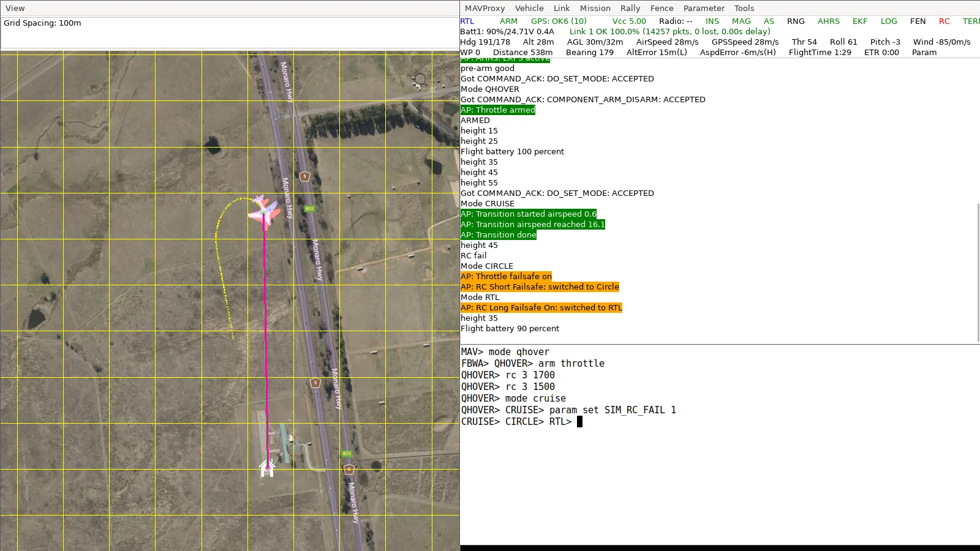
Task: Click the GPS: OK6 (10) status
Action: pyautogui.click(x=559, y=21)
